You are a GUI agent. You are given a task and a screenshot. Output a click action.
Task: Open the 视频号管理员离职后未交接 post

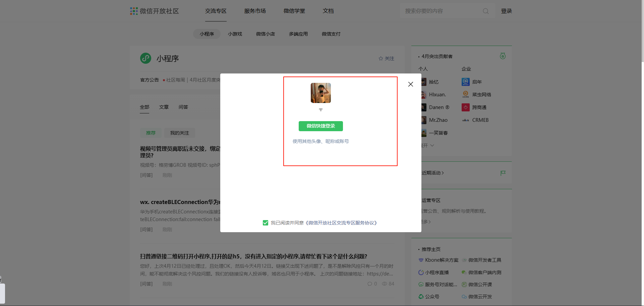click(x=180, y=152)
